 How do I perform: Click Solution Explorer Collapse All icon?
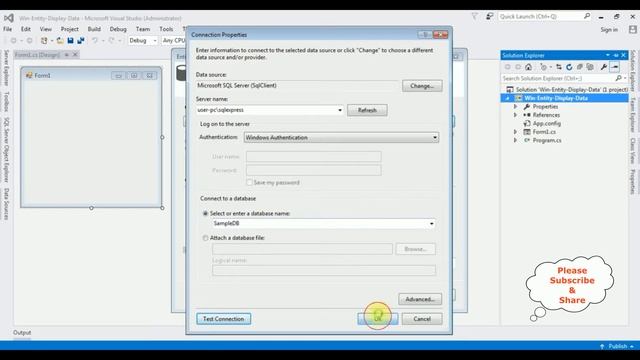click(580, 67)
